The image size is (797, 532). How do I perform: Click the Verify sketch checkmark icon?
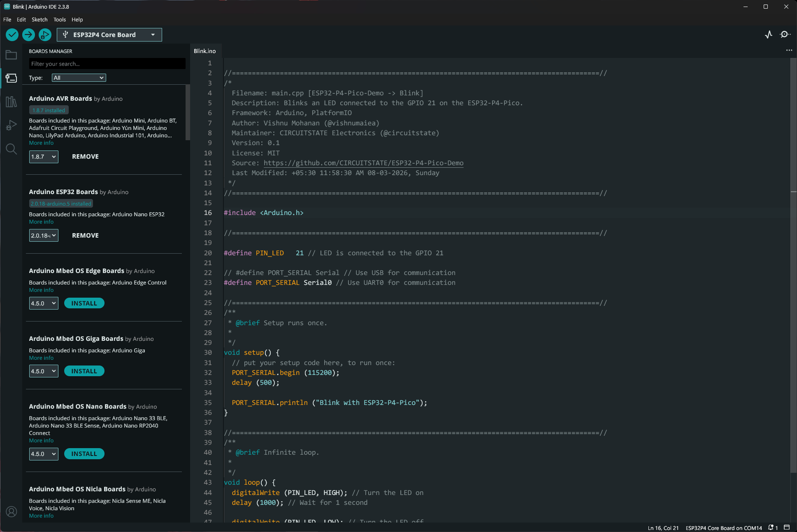tap(12, 35)
